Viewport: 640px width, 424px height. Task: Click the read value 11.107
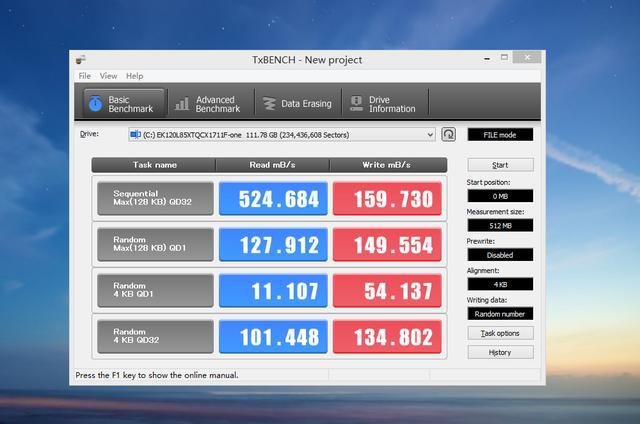(x=273, y=291)
